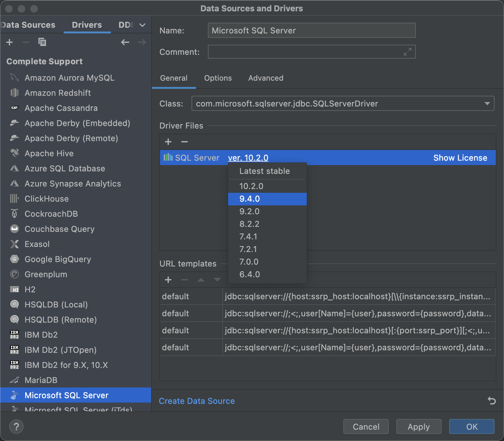Viewport: 504px width, 441px height.
Task: Open the ver. 10.2.0 version selector
Action: [x=248, y=158]
